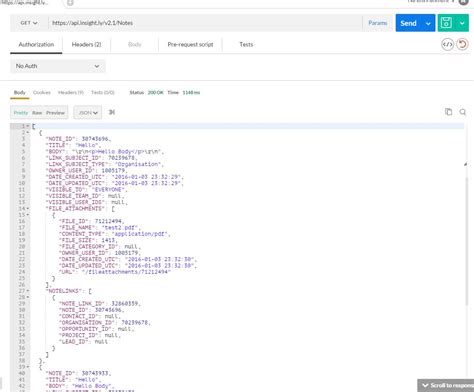
Task: Open the GET method dropdown
Action: [x=29, y=23]
